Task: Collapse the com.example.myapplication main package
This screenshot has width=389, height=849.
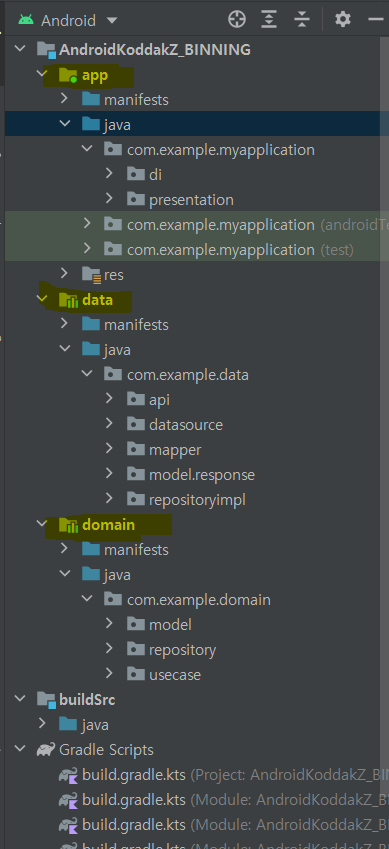Action: [87, 149]
